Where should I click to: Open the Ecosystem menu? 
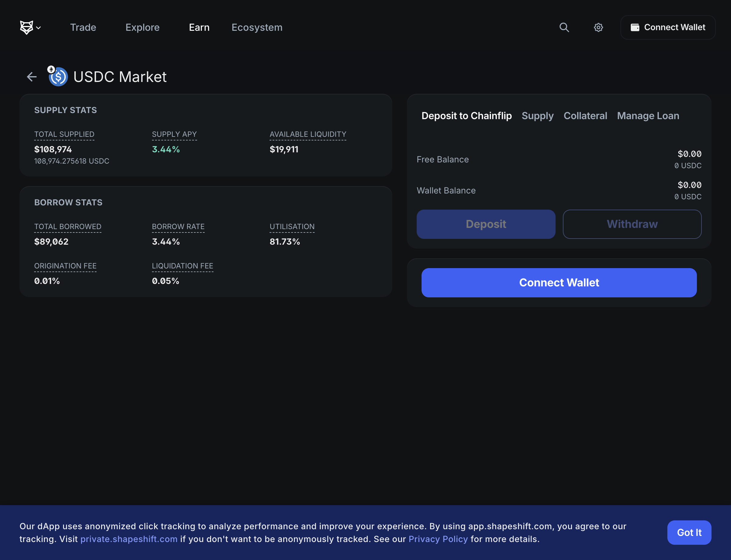(x=257, y=27)
